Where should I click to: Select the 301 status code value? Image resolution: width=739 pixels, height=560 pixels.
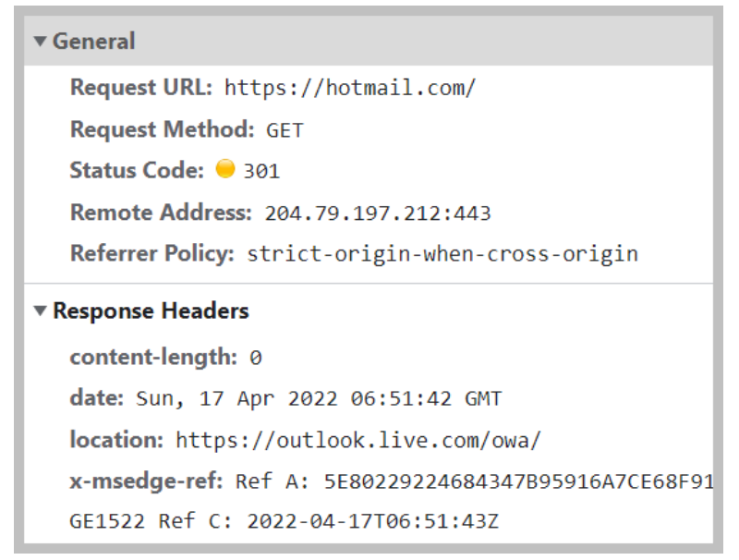(261, 171)
